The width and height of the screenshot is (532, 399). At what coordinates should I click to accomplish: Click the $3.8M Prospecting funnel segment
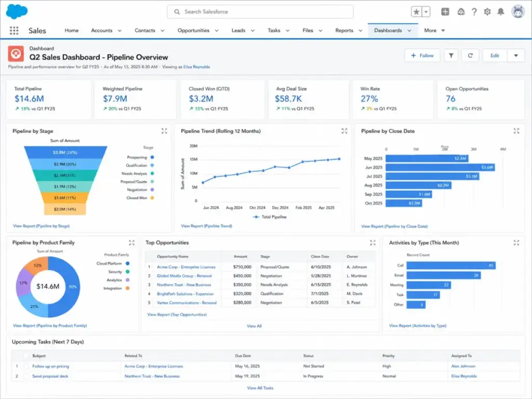(x=65, y=152)
